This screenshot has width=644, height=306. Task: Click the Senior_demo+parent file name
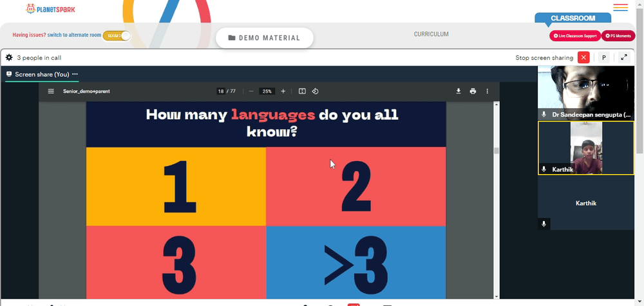pos(86,91)
